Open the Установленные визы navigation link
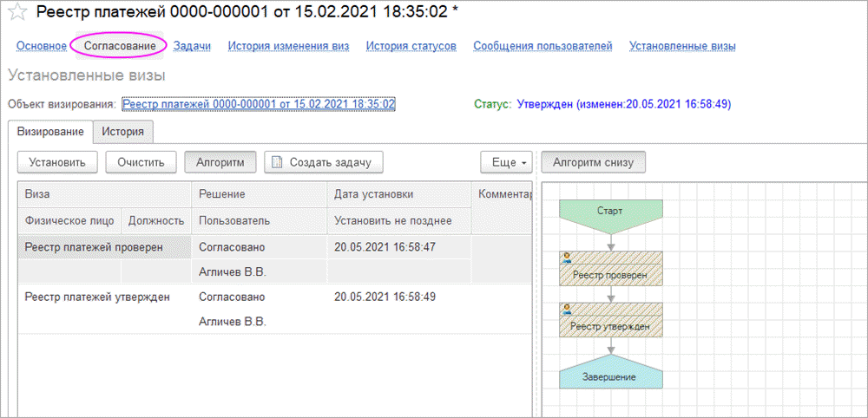Image resolution: width=868 pixels, height=418 pixels. click(682, 46)
